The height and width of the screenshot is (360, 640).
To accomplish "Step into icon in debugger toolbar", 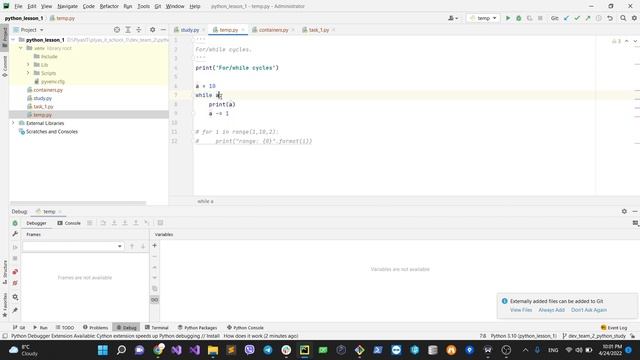I will [x=114, y=223].
